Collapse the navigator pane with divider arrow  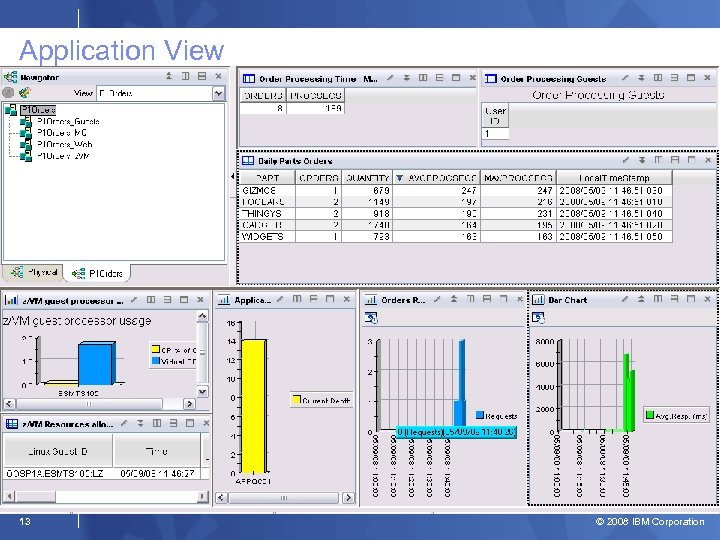pos(232,176)
